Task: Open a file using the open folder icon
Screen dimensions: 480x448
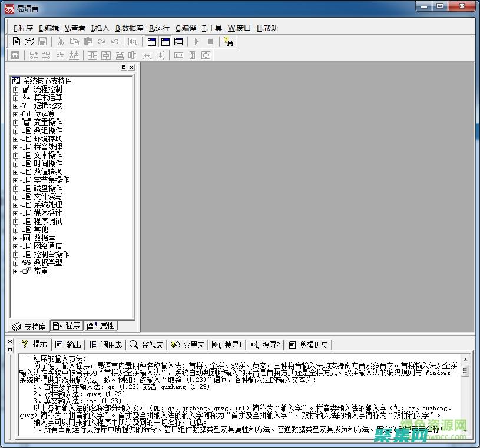Action: (29, 41)
